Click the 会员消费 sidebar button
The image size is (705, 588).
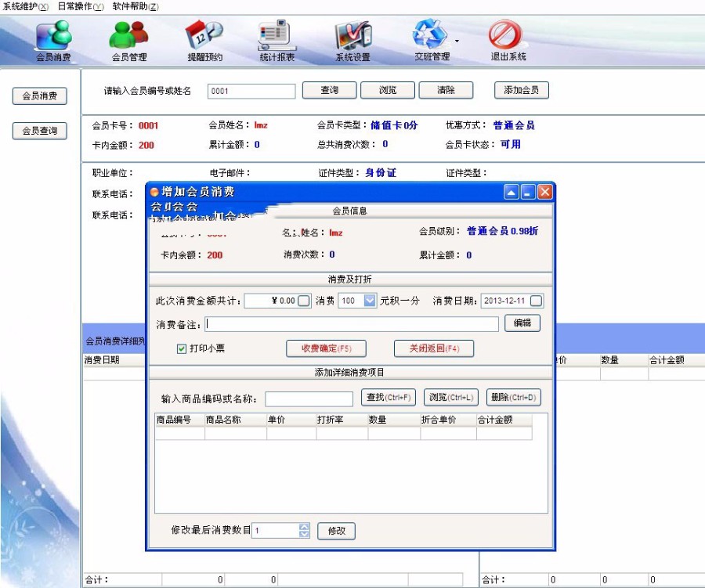coord(40,96)
